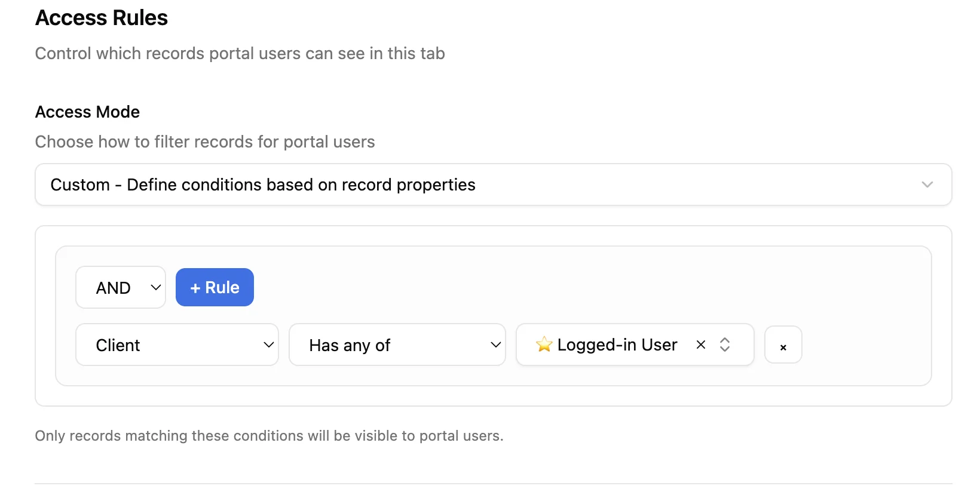Screen dimensions: 980x498
Task: Clear the Logged-in User value
Action: pyautogui.click(x=701, y=345)
